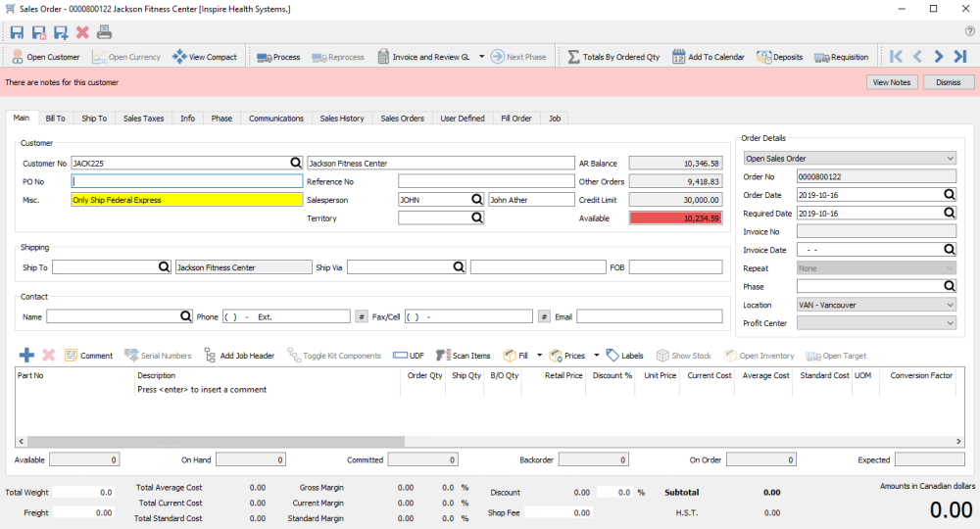Switch to the Sales Taxes tab
This screenshot has width=980, height=529.
[143, 119]
